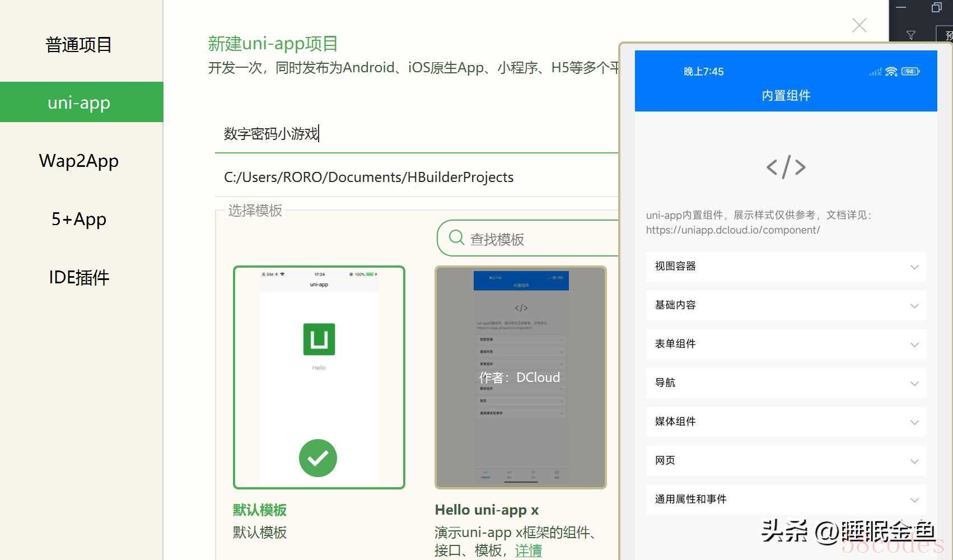Click the 查找模板 search box

[x=528, y=239]
